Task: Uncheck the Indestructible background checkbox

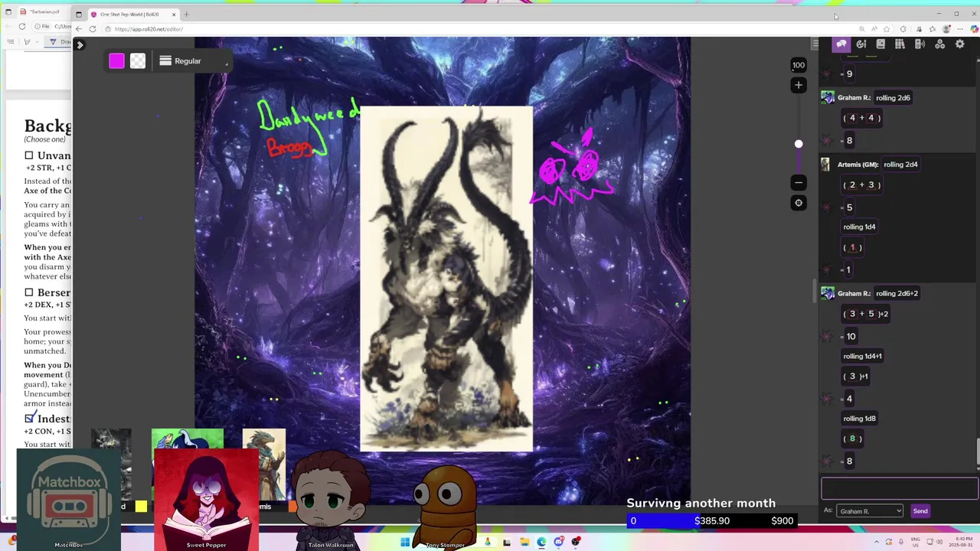Action: (x=29, y=419)
